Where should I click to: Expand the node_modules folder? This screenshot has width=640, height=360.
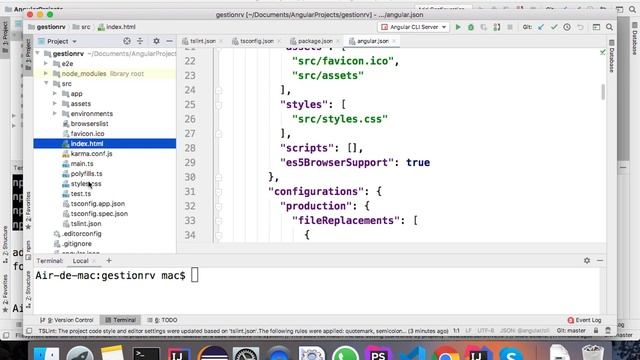[46, 73]
